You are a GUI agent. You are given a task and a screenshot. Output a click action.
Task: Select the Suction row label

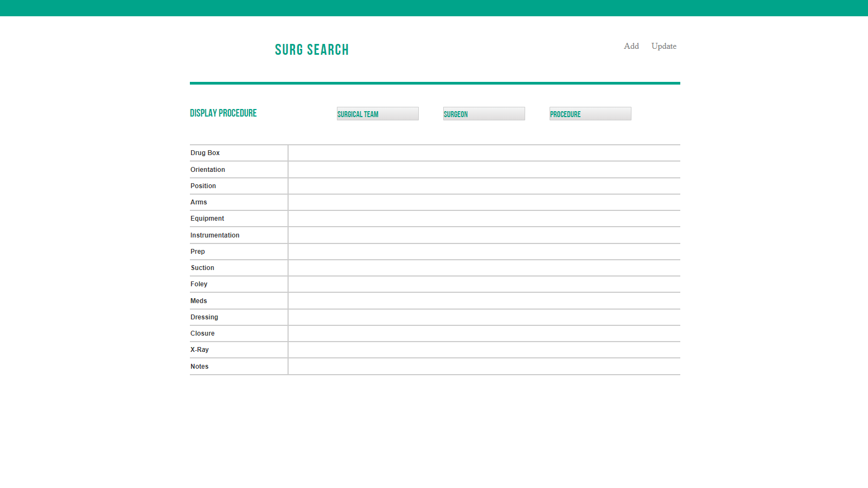point(202,268)
